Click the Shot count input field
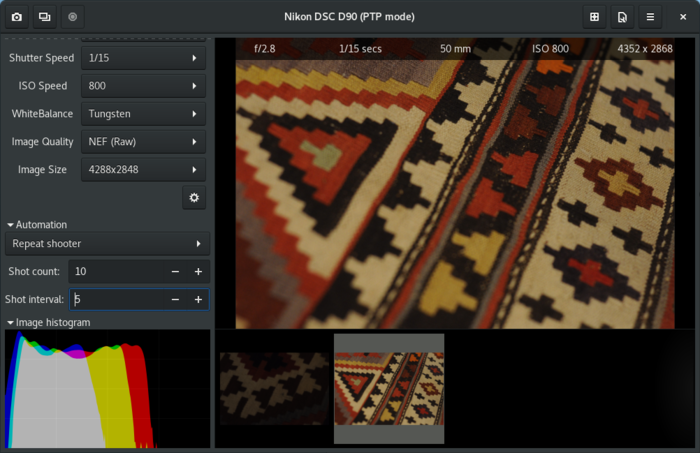The image size is (700, 453). pyautogui.click(x=116, y=271)
